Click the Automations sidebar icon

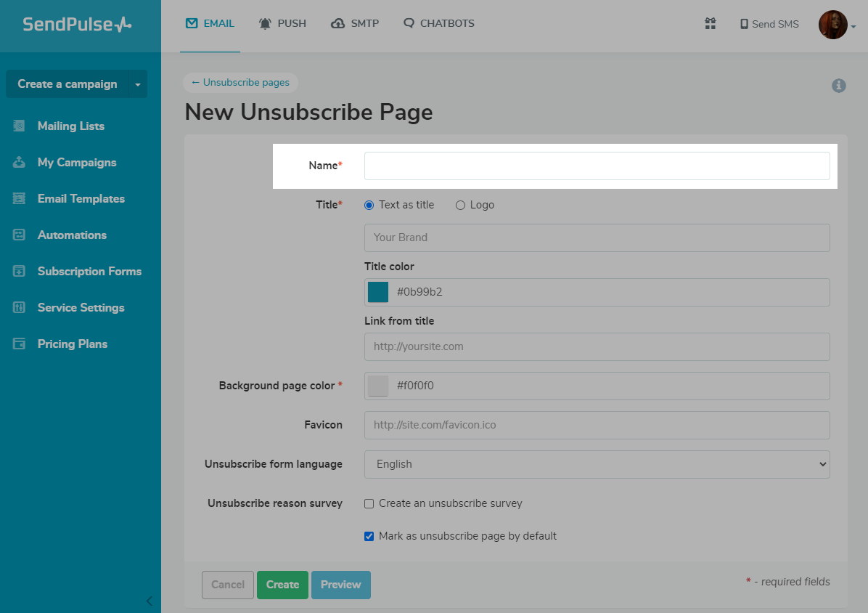(20, 235)
